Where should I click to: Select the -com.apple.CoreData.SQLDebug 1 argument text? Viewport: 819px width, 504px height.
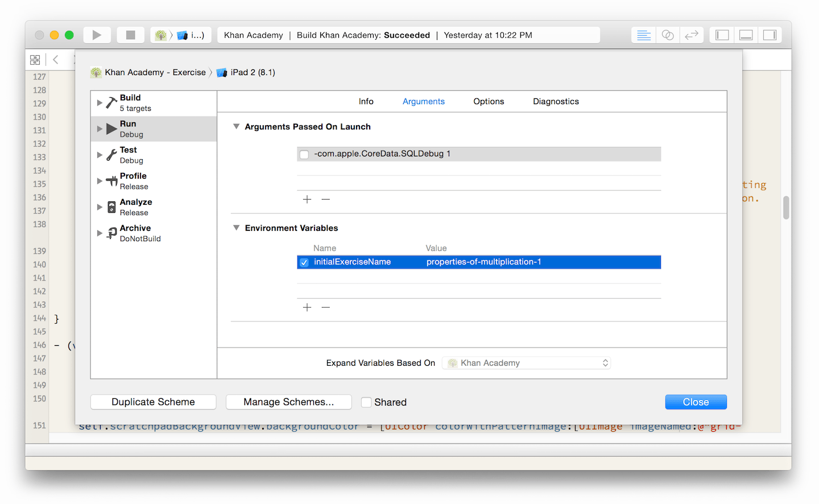click(x=382, y=154)
